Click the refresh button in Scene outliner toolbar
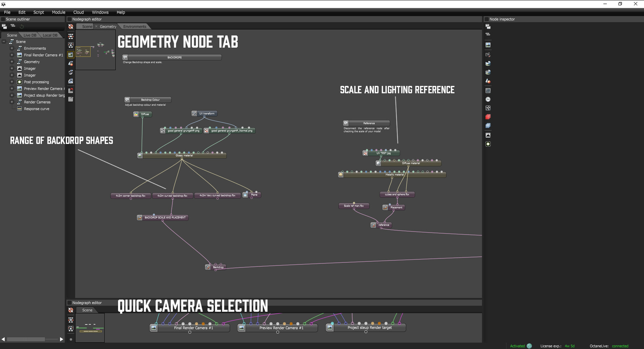 (21, 26)
